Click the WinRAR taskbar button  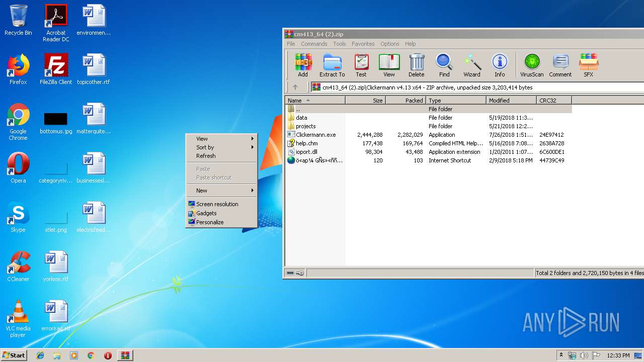[x=125, y=355]
